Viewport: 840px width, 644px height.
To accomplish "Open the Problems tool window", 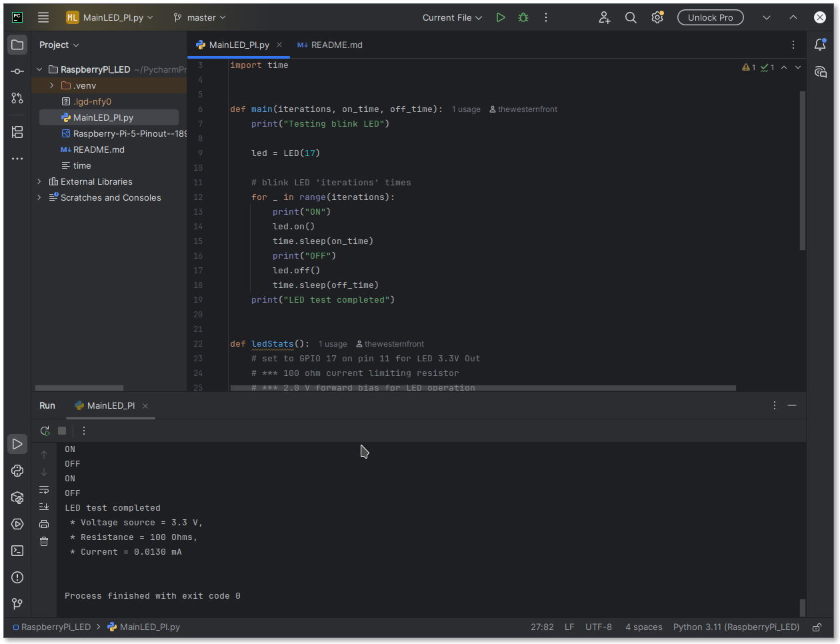I will pos(17,577).
